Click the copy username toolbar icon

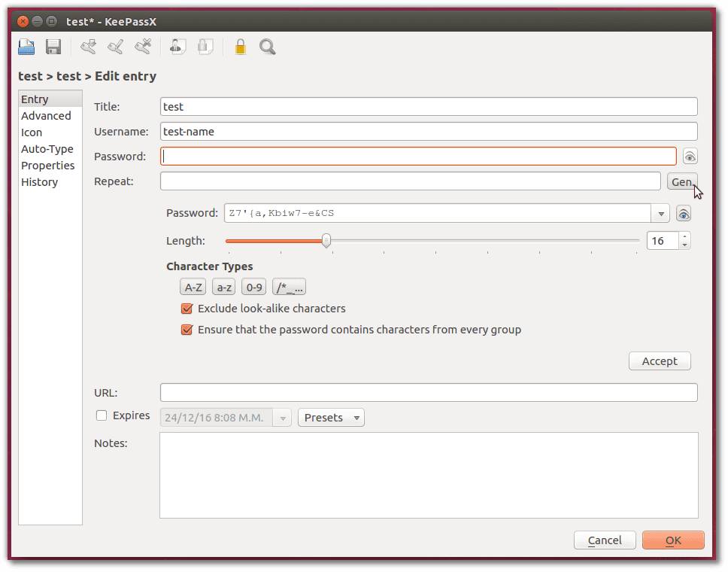pos(177,47)
